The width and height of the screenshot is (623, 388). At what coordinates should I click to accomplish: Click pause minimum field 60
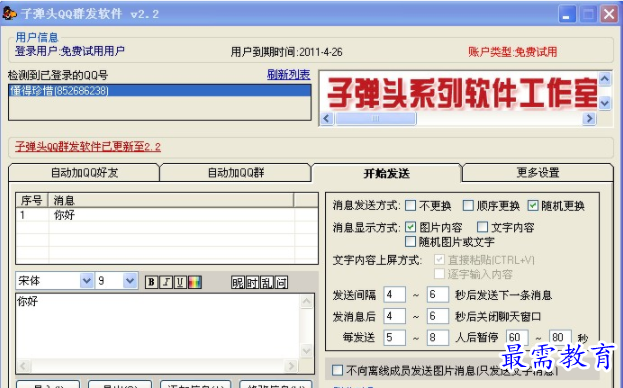tap(517, 338)
